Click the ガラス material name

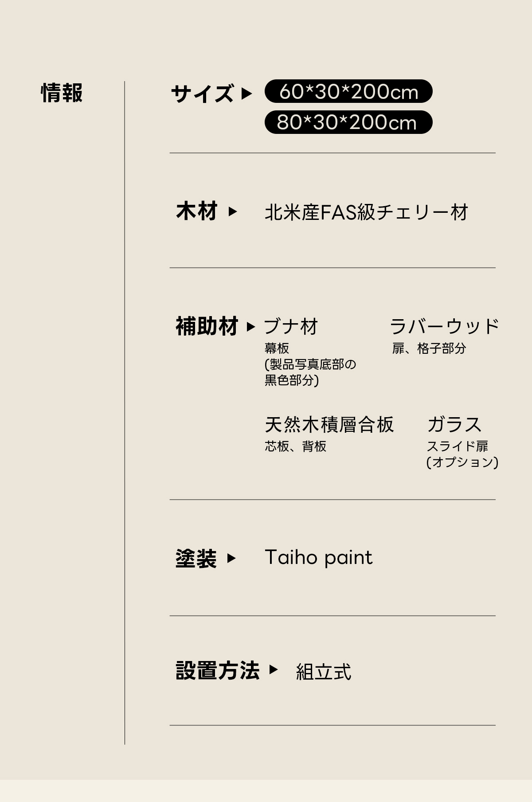tap(454, 425)
